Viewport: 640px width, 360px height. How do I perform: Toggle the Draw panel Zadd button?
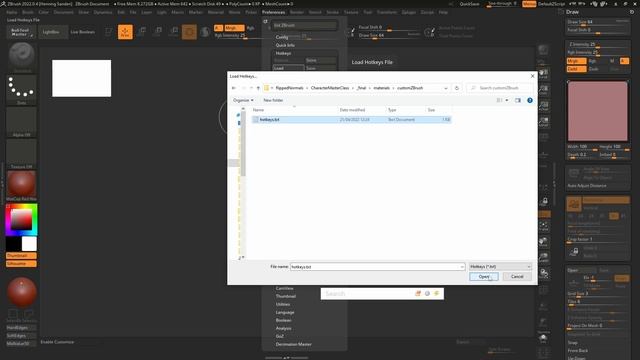coord(576,69)
